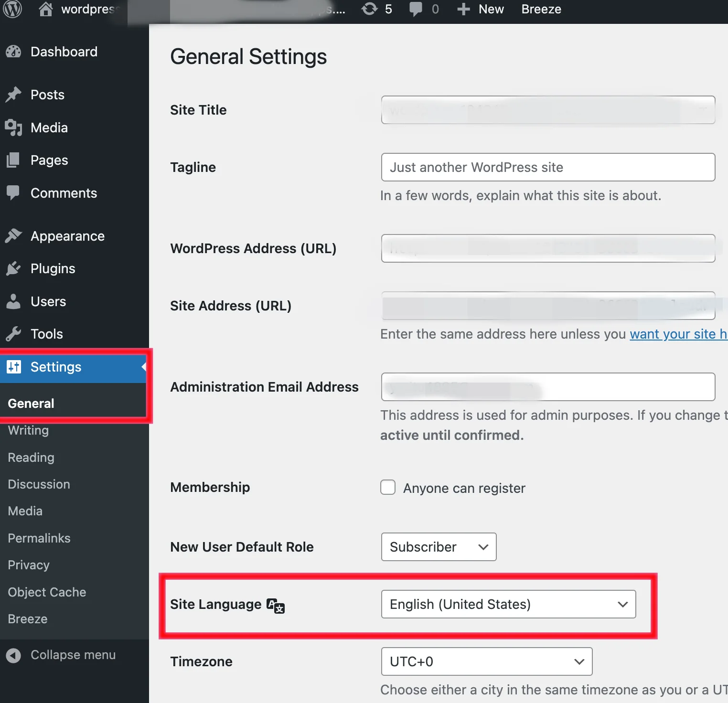Click the Settings sliders icon

tap(14, 367)
